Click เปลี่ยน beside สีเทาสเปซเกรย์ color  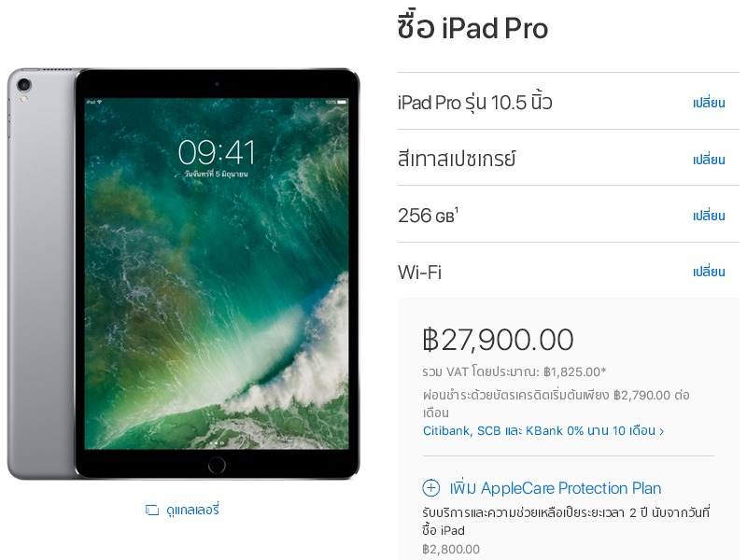pos(709,159)
